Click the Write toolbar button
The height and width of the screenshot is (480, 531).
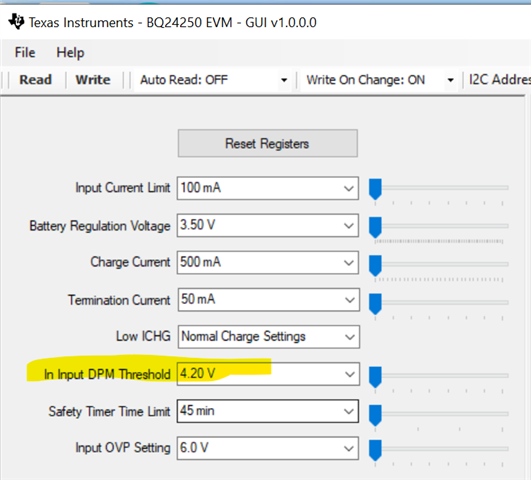point(93,80)
